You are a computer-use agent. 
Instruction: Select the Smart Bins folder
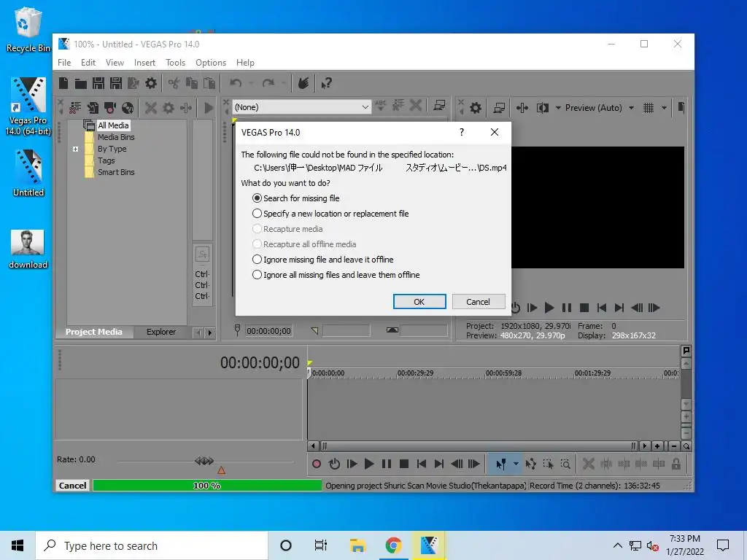point(116,172)
